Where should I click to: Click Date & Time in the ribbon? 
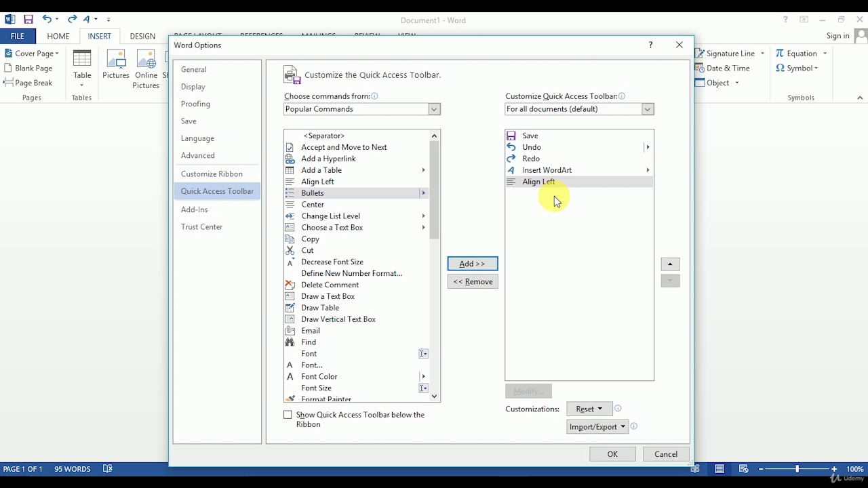point(723,68)
